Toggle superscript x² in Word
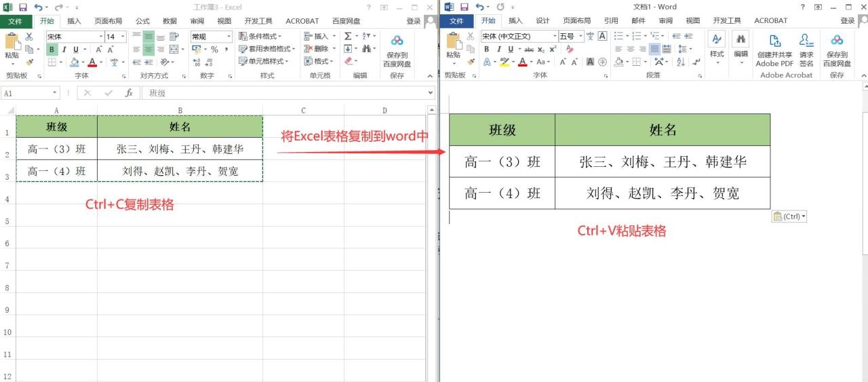The height and width of the screenshot is (382, 868). pos(553,49)
